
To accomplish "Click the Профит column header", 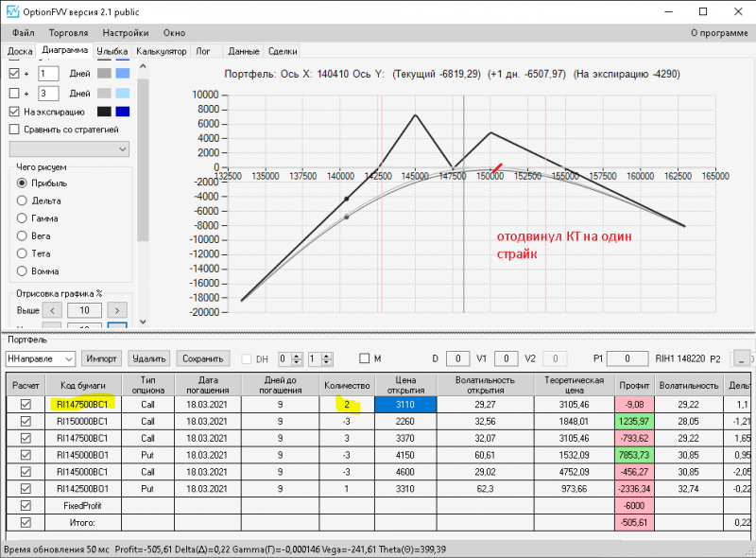I will tap(634, 385).
